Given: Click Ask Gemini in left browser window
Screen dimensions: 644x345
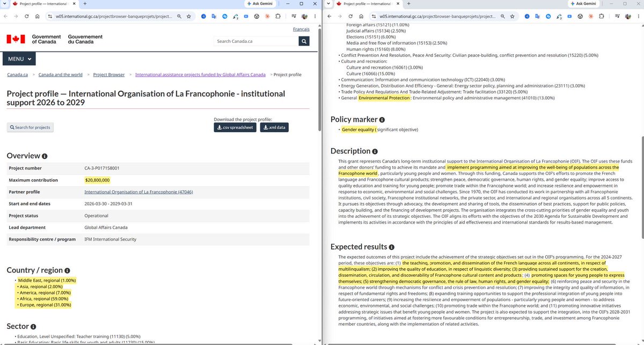Looking at the screenshot, I should [x=261, y=3].
